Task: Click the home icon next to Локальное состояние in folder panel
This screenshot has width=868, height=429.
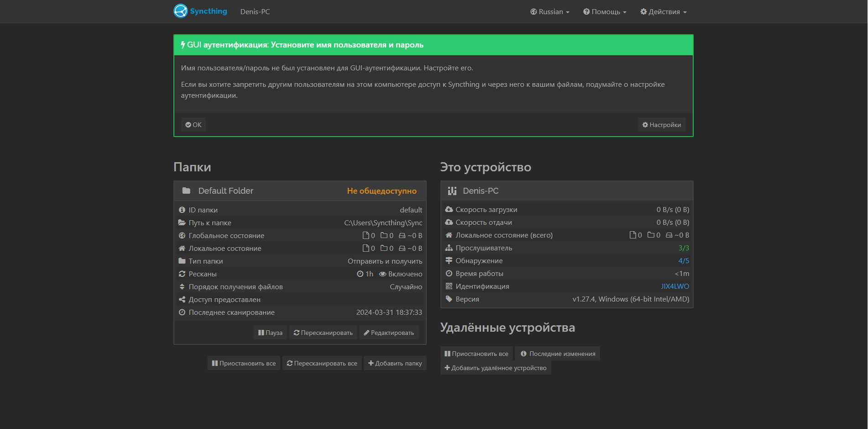Action: [182, 248]
